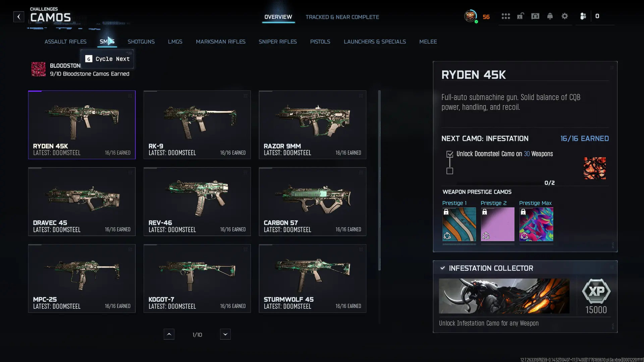644x362 pixels.
Task: Go to previous page with up chevron
Action: tap(169, 334)
